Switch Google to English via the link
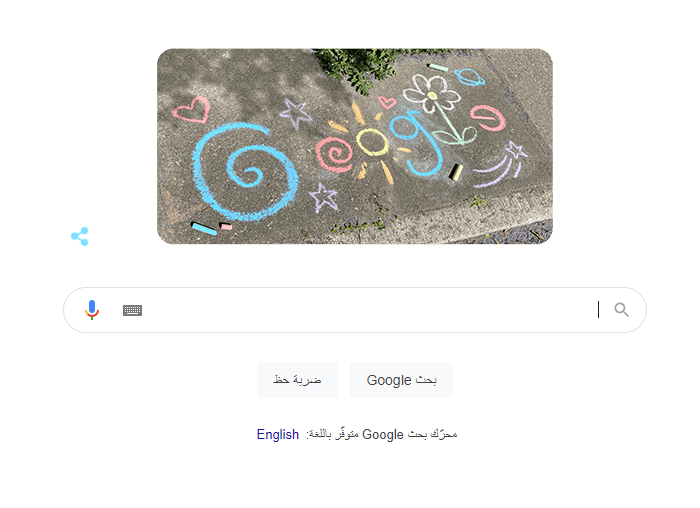Viewport: 700px width, 508px height. [x=278, y=434]
